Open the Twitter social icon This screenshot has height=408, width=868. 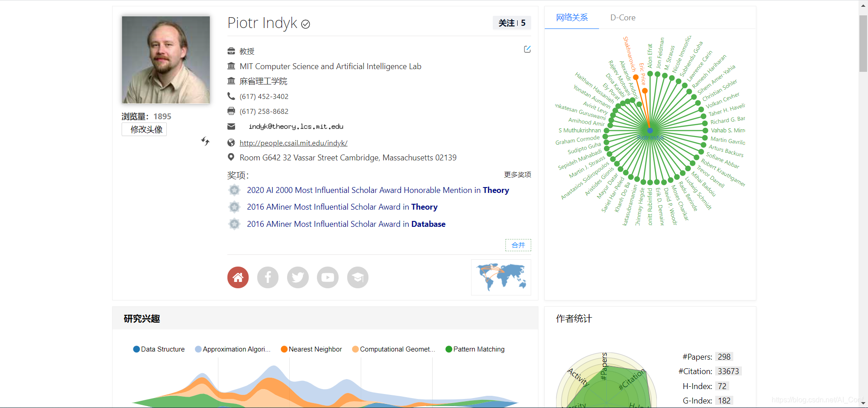[298, 277]
